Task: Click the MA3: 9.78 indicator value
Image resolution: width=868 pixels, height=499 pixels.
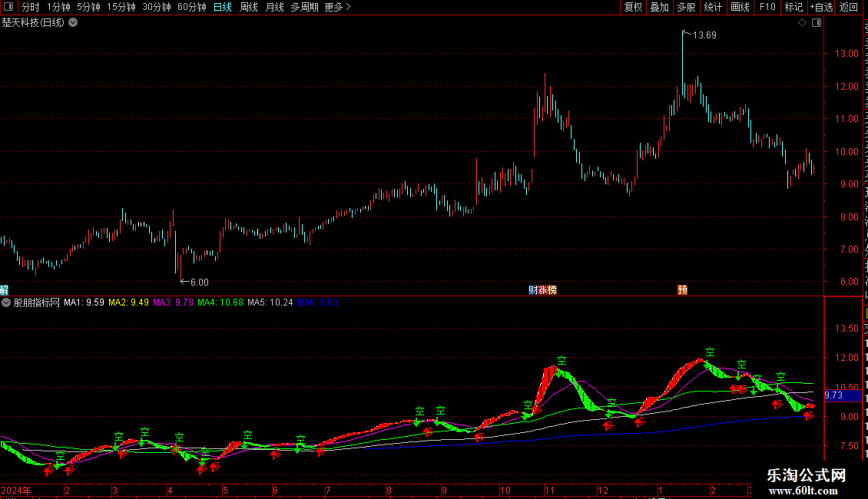Action: [174, 302]
